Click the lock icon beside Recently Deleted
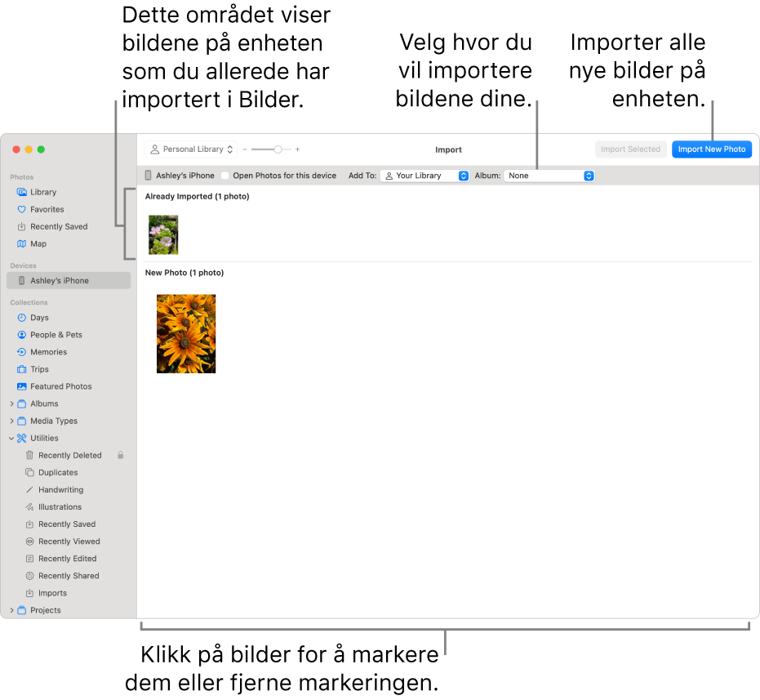 coord(121,455)
